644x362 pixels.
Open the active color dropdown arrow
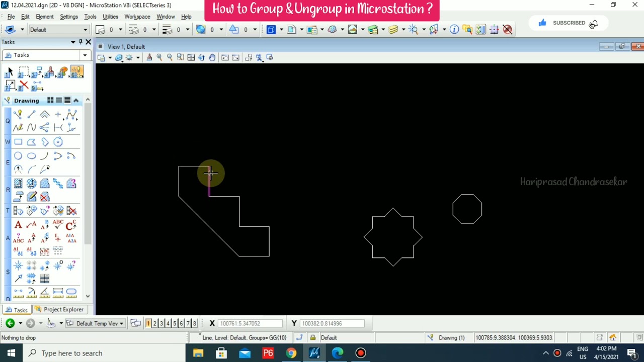point(120,30)
